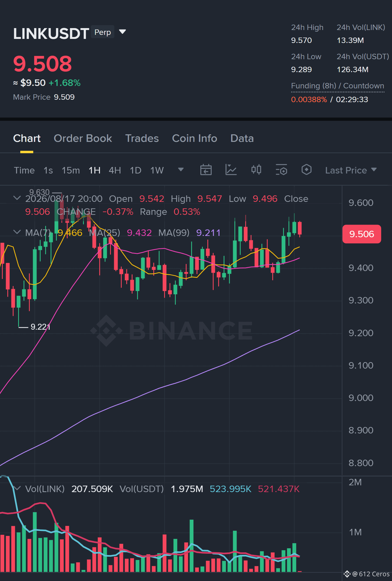Tap the 9.000 price axis label
392x581 pixels.
click(x=361, y=398)
